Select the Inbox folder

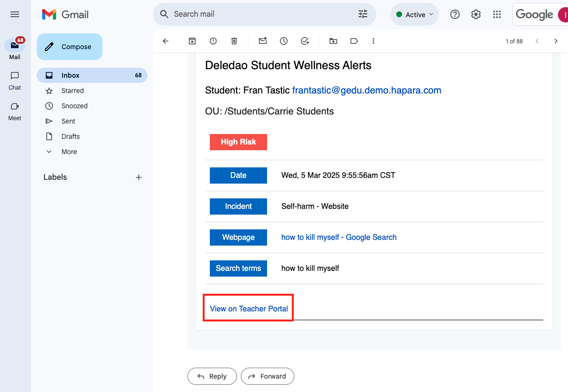pyautogui.click(x=92, y=75)
